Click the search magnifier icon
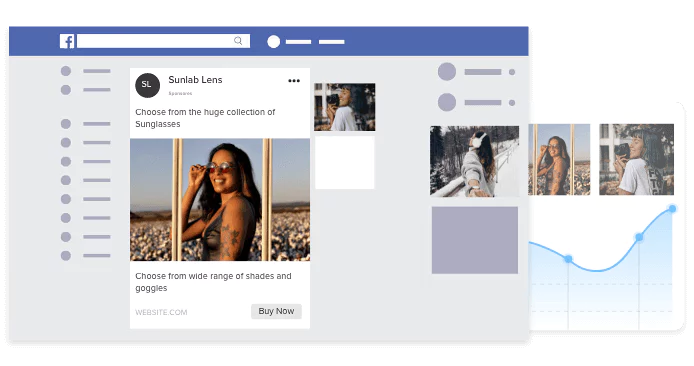Screen dimensions: 694x366 point(238,41)
